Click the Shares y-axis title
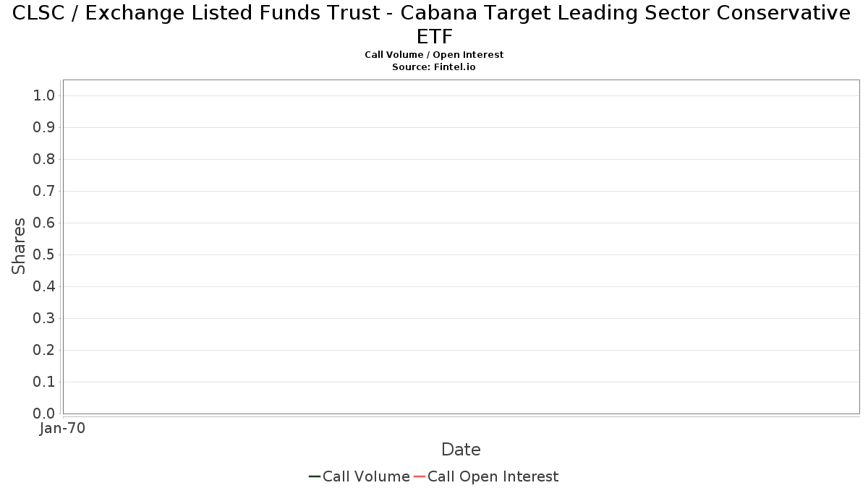Image resolution: width=868 pixels, height=488 pixels. coord(19,247)
